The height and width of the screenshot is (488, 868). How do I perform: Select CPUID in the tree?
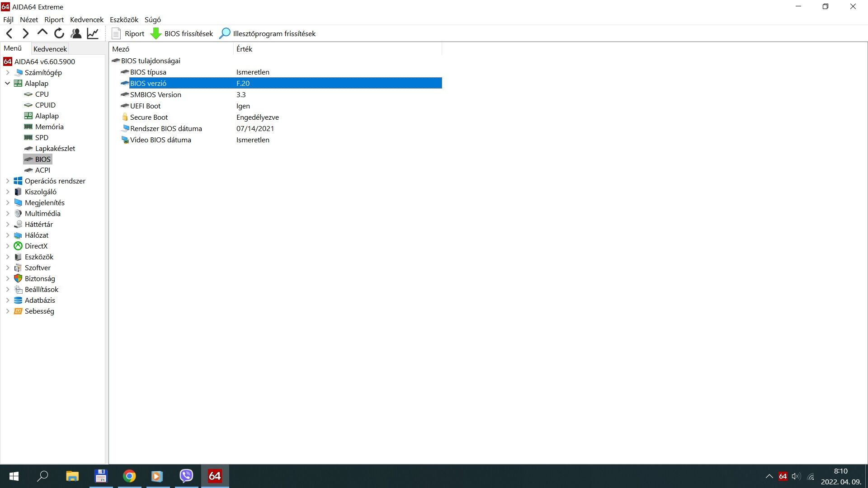tap(45, 105)
